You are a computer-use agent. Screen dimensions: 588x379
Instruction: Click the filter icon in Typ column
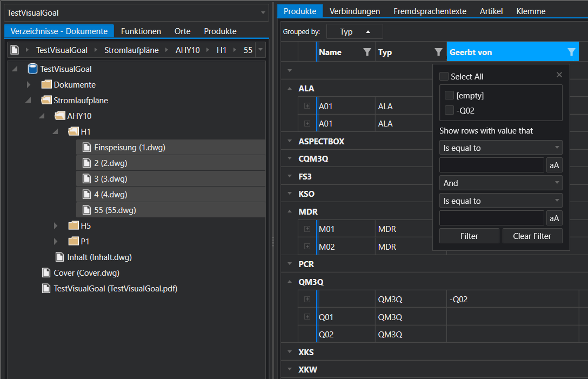[438, 52]
